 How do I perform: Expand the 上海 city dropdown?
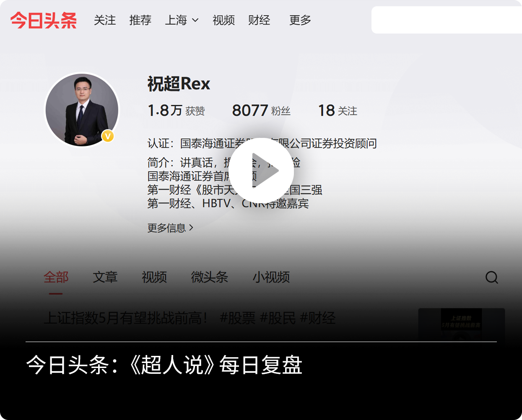182,20
